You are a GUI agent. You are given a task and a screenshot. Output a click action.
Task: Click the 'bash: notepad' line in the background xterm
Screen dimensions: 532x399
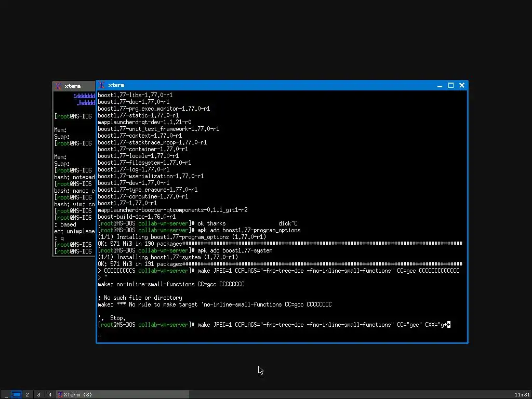(74, 178)
